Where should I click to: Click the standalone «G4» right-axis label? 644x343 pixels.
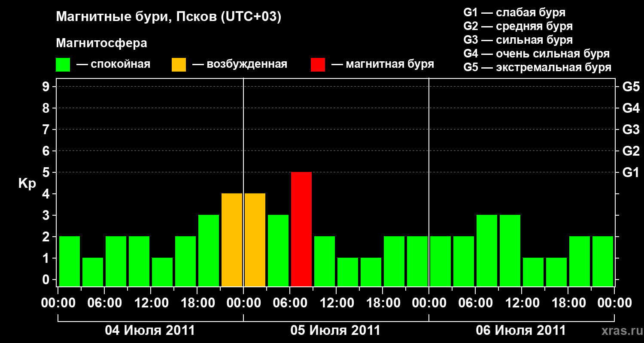click(x=631, y=108)
